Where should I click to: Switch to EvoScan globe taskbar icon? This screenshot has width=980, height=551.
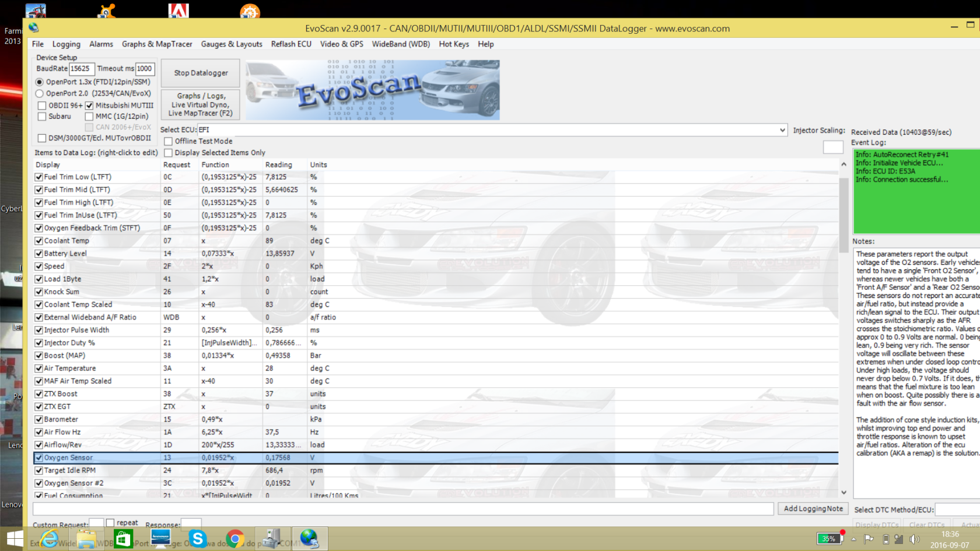(x=309, y=539)
